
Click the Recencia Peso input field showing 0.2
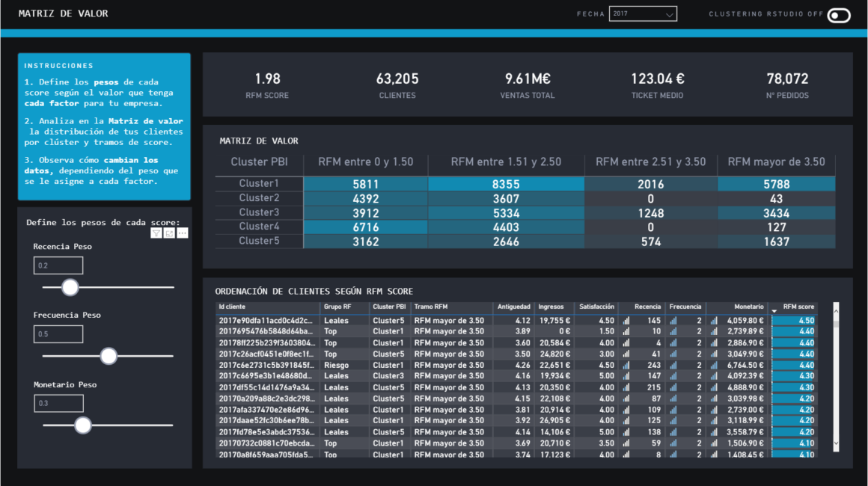[58, 265]
